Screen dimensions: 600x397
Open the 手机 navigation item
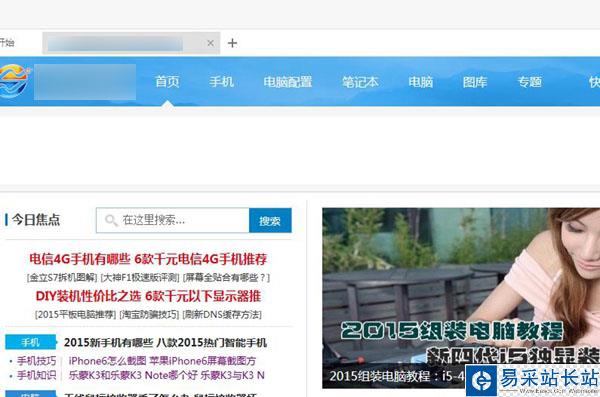(x=222, y=82)
